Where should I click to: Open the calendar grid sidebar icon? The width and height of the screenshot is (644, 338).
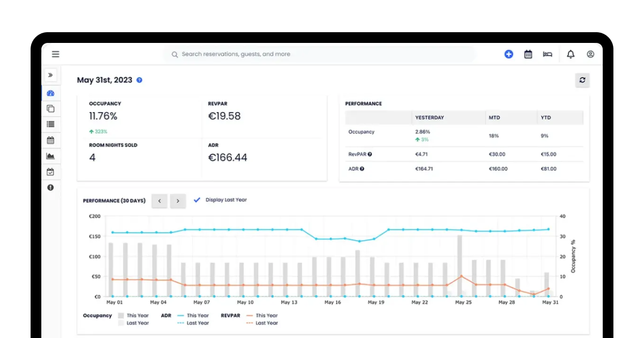point(50,140)
